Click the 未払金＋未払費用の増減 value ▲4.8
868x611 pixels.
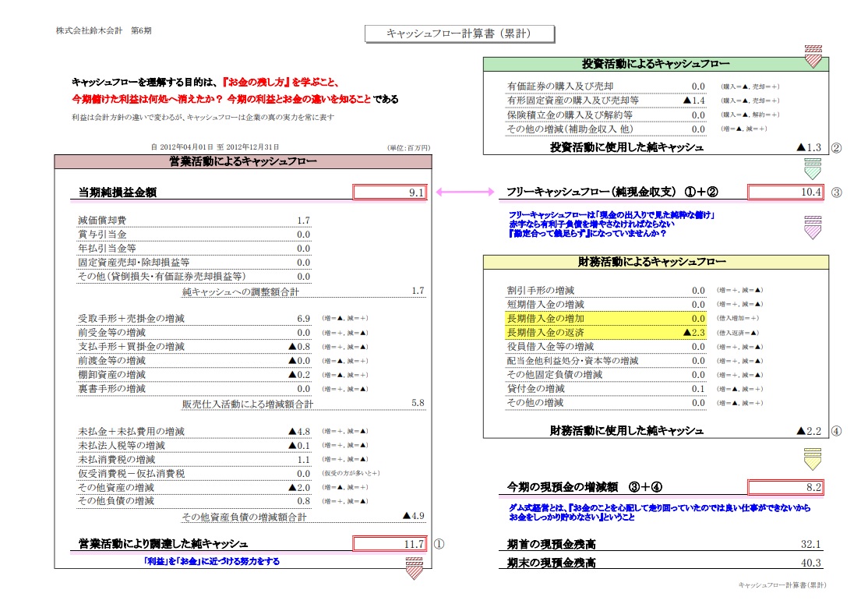click(x=299, y=431)
